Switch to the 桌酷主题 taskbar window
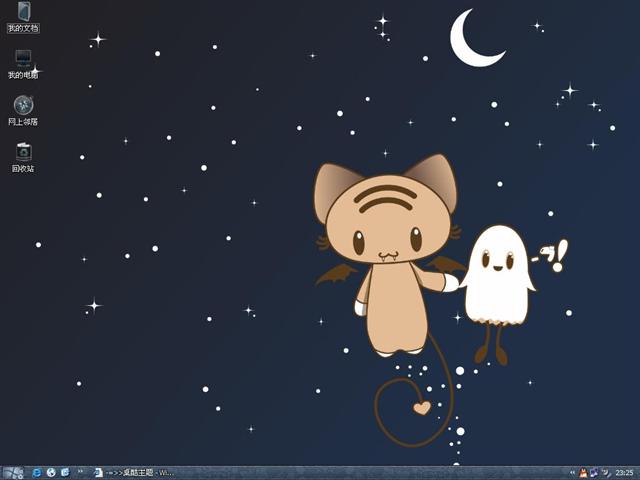 (134, 472)
